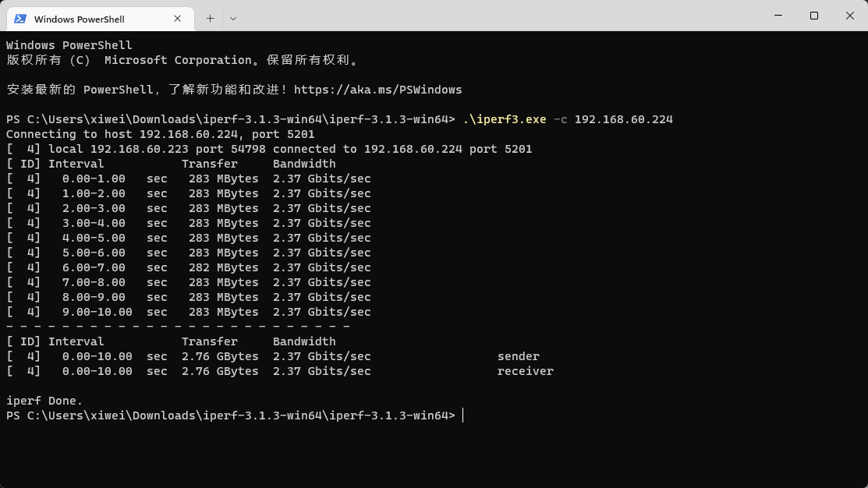Click the iperf Done. message
Image resolution: width=868 pixels, height=488 pixels.
tap(44, 401)
